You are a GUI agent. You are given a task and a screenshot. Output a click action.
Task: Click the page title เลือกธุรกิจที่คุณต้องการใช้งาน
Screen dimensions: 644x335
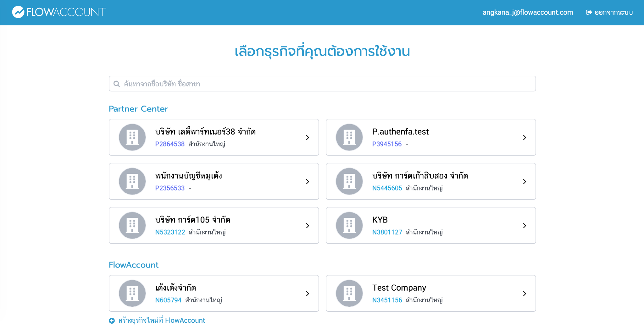(322, 51)
